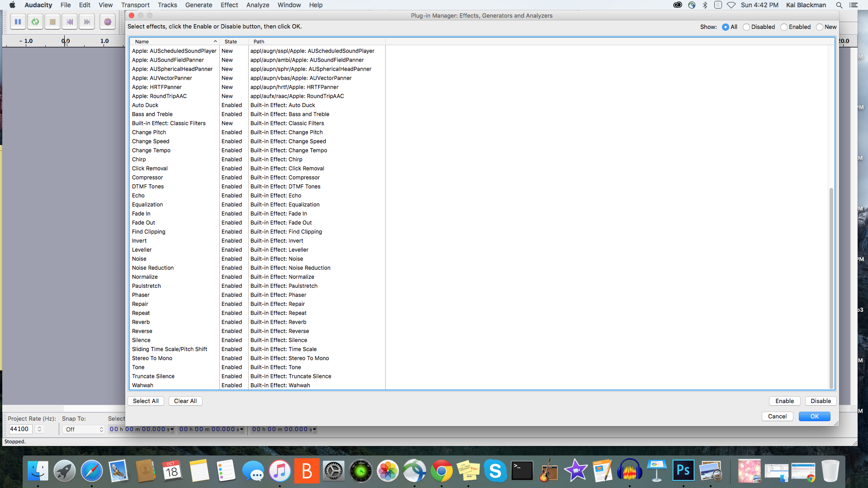The height and width of the screenshot is (488, 868).
Task: Click the blue OK button
Action: 814,417
